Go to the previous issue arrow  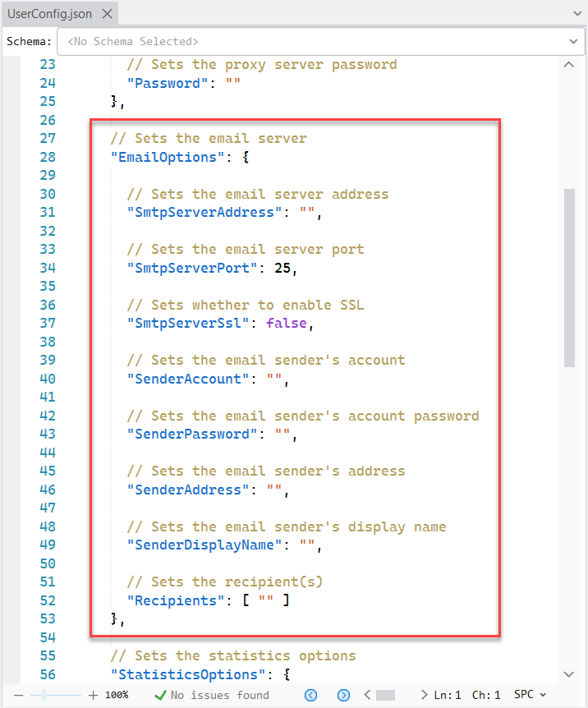310,695
